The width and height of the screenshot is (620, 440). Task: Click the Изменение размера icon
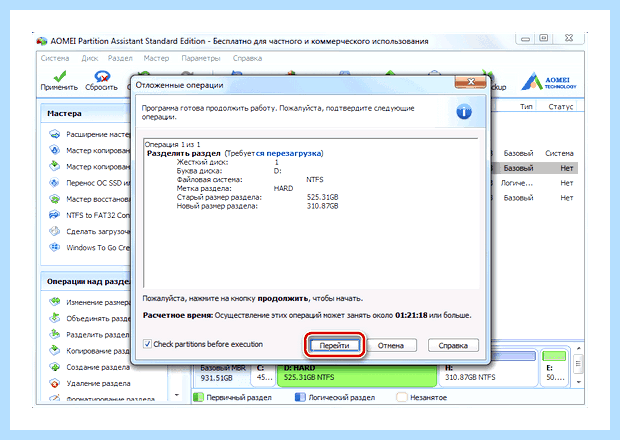[55, 302]
